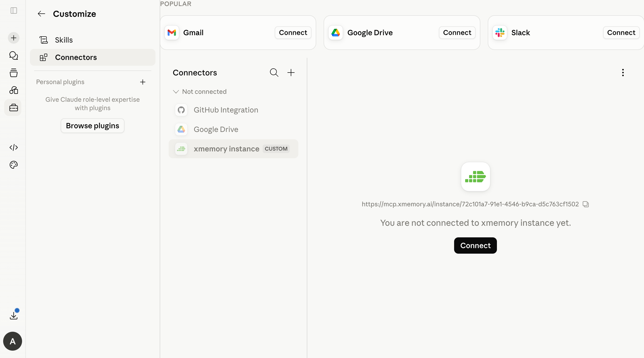The width and height of the screenshot is (644, 358).
Task: Click Browse plugins button
Action: [x=92, y=126]
